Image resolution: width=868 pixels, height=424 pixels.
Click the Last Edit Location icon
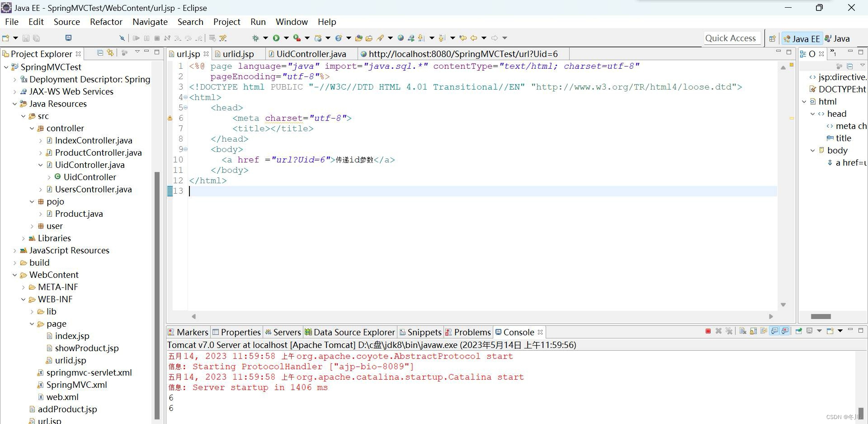click(x=463, y=38)
